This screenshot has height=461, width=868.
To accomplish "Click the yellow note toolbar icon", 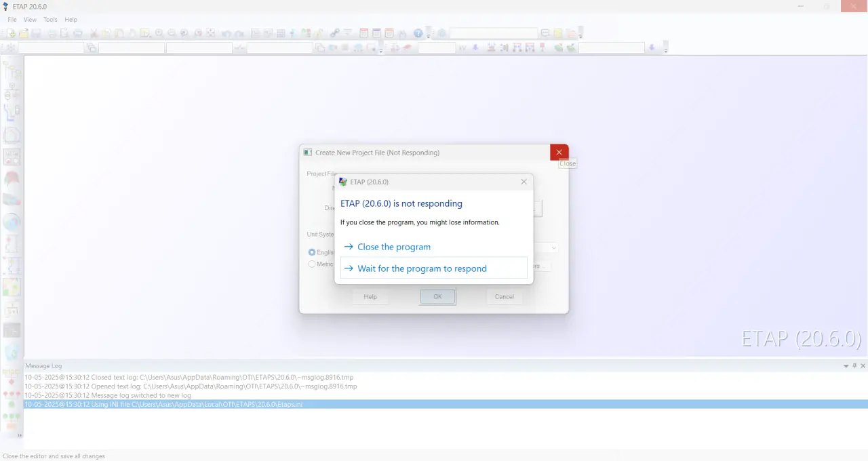I will click(x=557, y=33).
